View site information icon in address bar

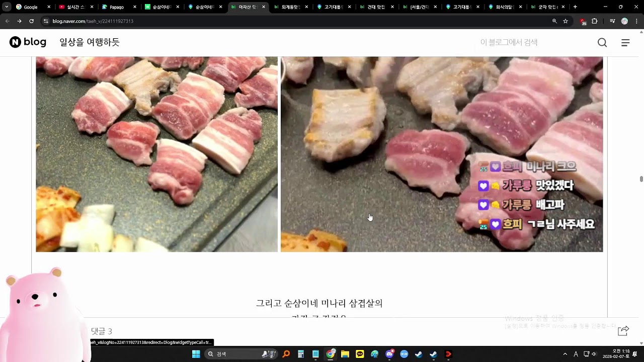click(46, 21)
